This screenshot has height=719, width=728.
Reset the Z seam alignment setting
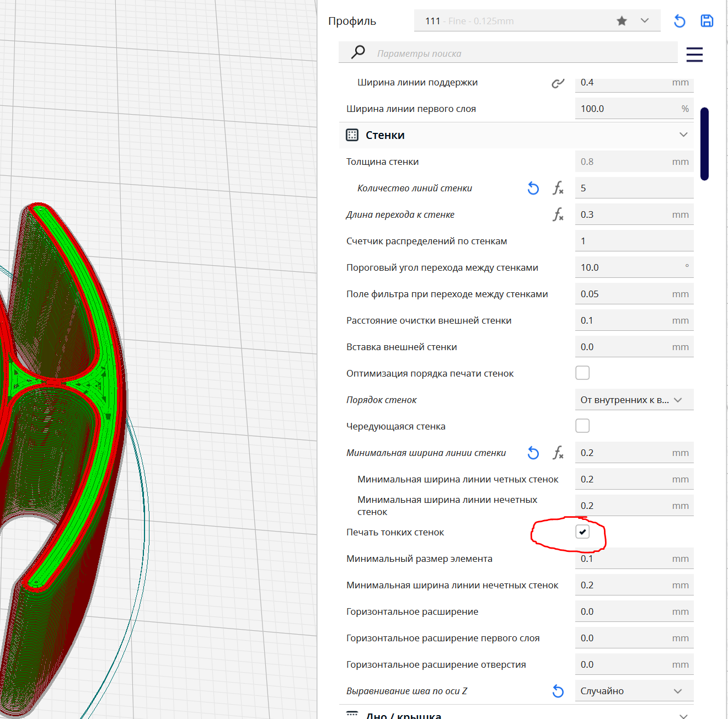pyautogui.click(x=558, y=691)
